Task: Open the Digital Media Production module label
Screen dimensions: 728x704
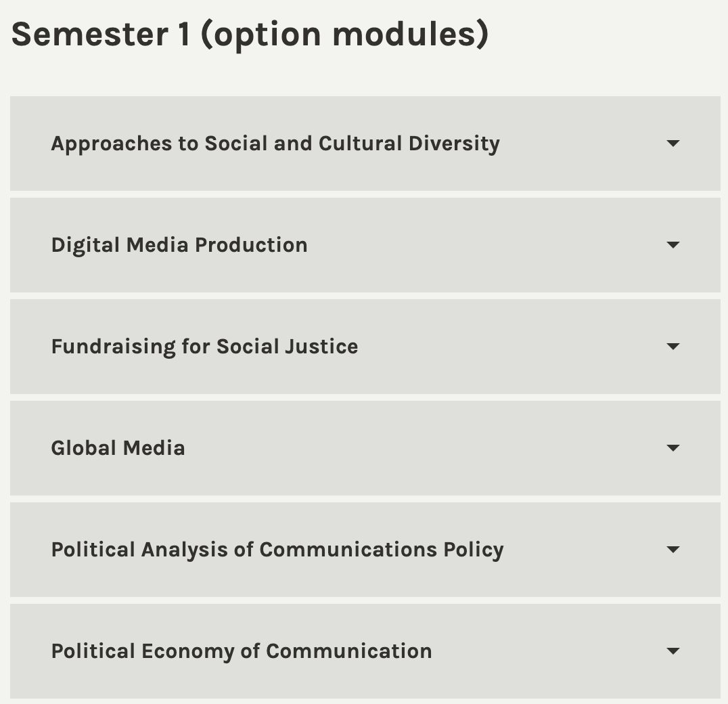Action: click(x=179, y=245)
